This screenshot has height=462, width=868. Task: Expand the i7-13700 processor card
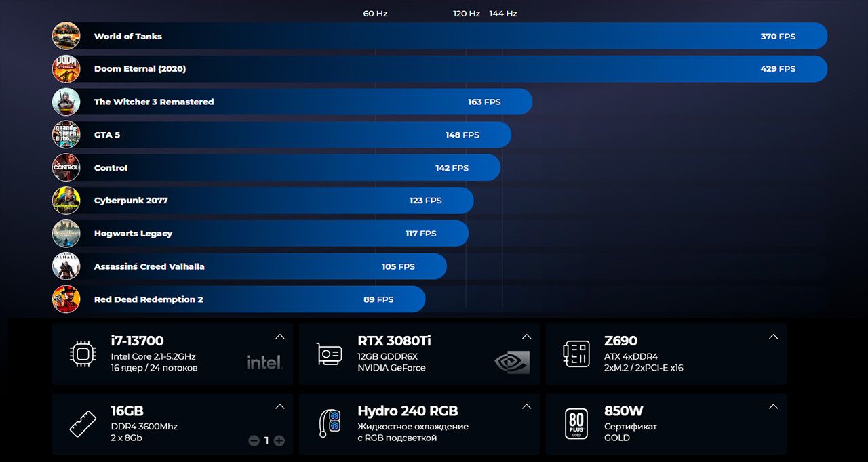(279, 337)
